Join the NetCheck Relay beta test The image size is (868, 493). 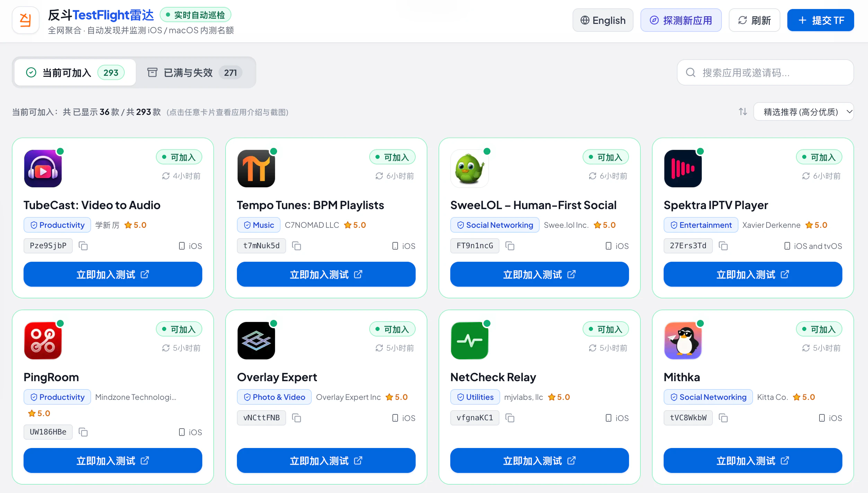coord(540,460)
